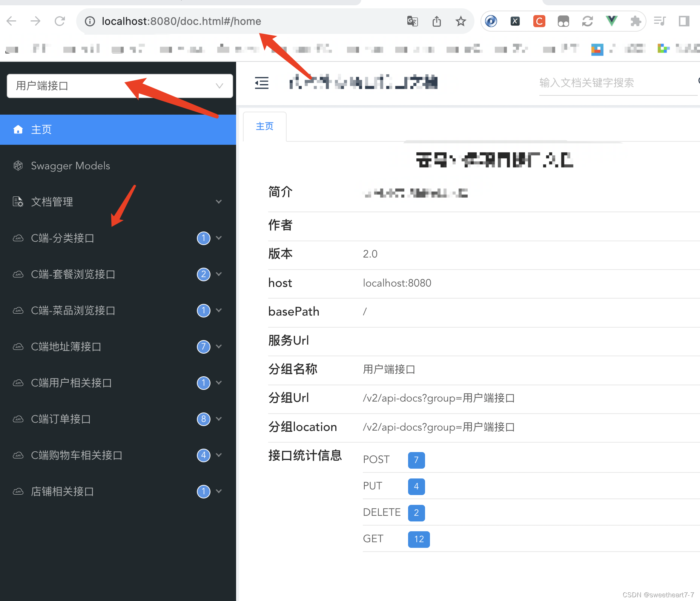700x601 pixels.
Task: Click the POST count badge 7
Action: click(416, 460)
